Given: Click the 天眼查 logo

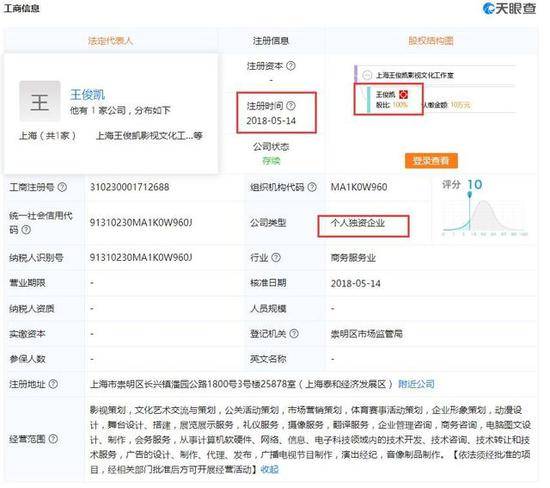Looking at the screenshot, I should click(x=509, y=8).
